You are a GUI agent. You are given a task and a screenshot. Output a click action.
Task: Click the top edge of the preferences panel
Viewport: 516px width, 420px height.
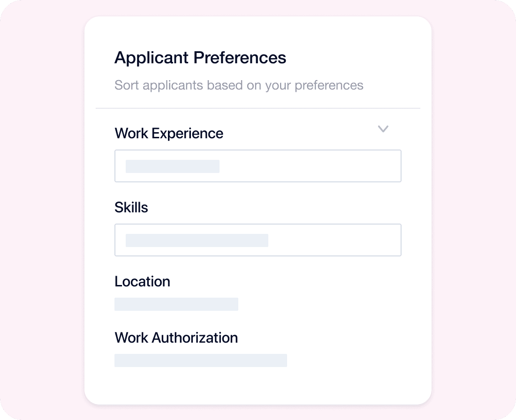click(x=258, y=17)
